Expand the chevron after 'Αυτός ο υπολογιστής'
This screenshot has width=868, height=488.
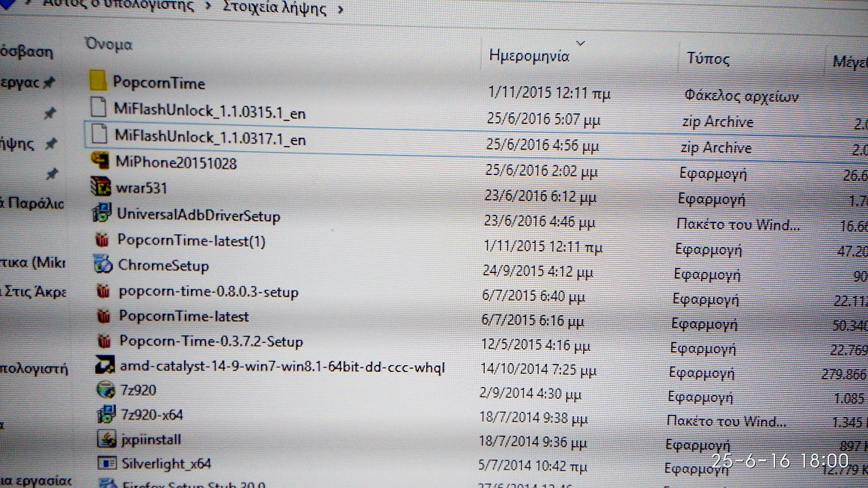[208, 7]
